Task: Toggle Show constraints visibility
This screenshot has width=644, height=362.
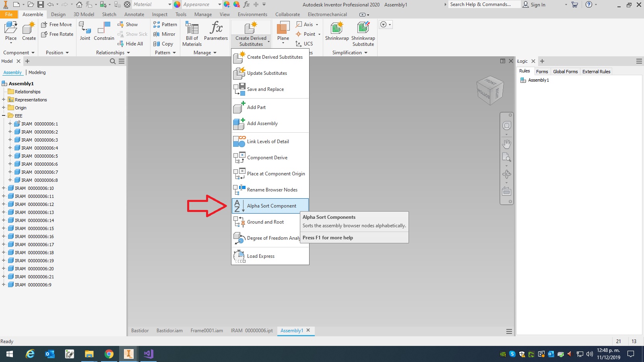Action: (130, 24)
